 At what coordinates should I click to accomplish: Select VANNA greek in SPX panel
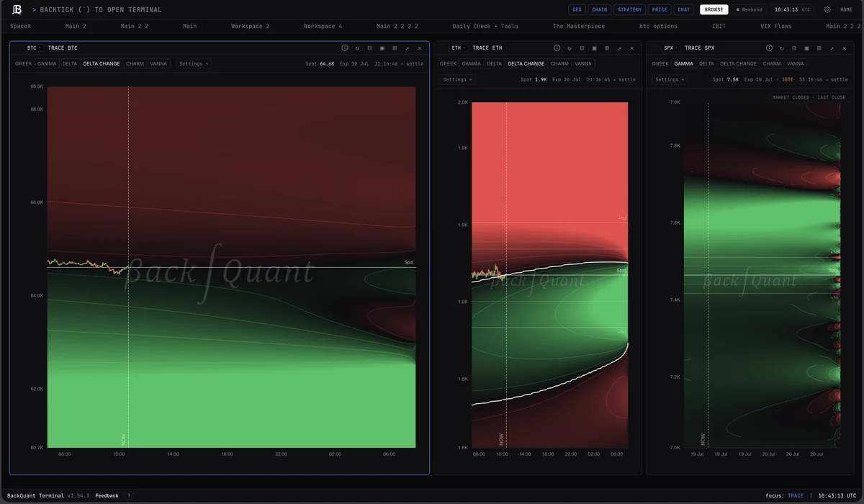click(796, 63)
